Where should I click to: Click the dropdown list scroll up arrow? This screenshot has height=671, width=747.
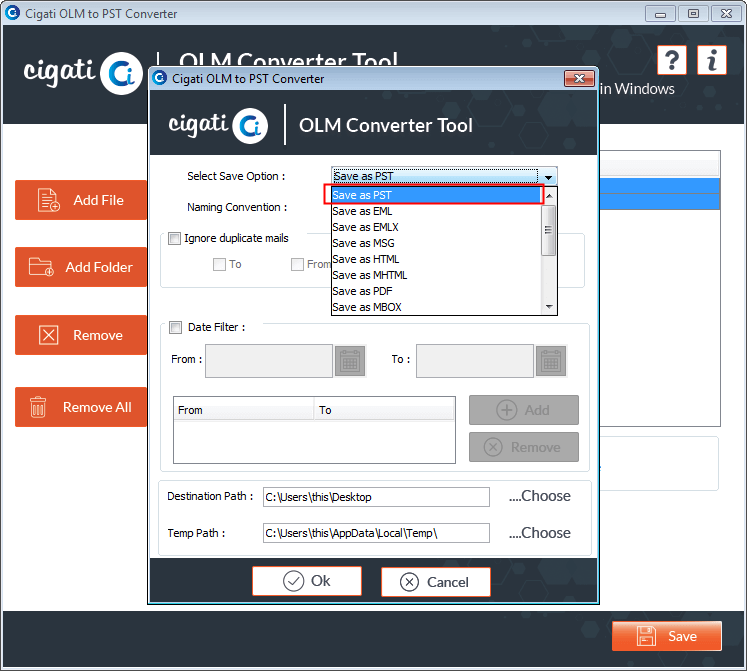click(x=549, y=195)
